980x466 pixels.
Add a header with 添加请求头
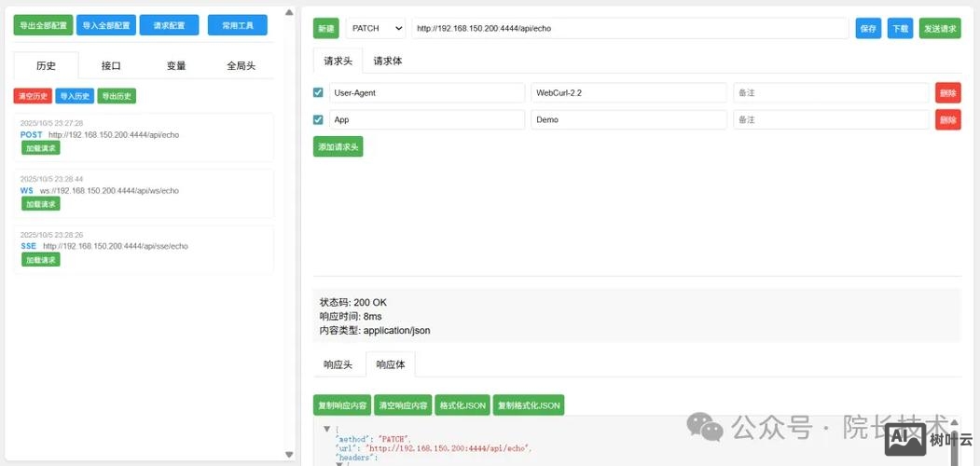[x=338, y=146]
